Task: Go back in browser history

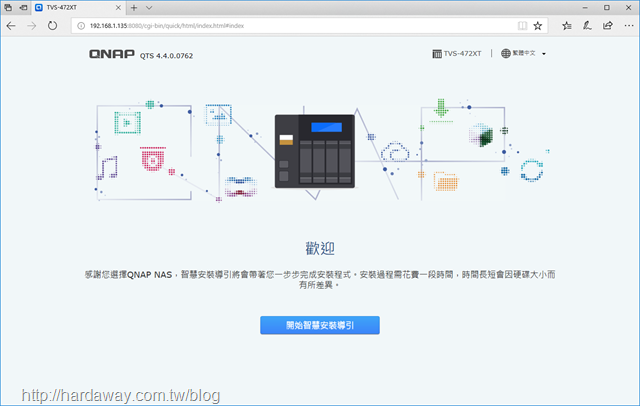Action: pos(11,26)
